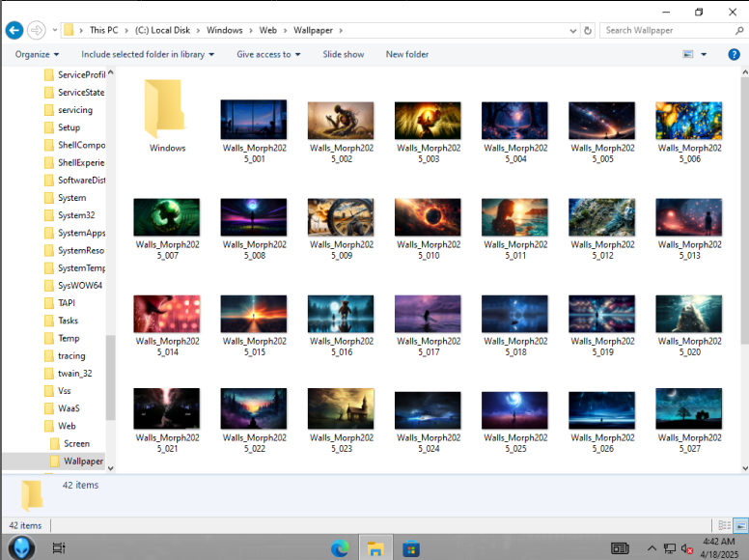Open the Organize menu
The height and width of the screenshot is (560, 749).
37,54
